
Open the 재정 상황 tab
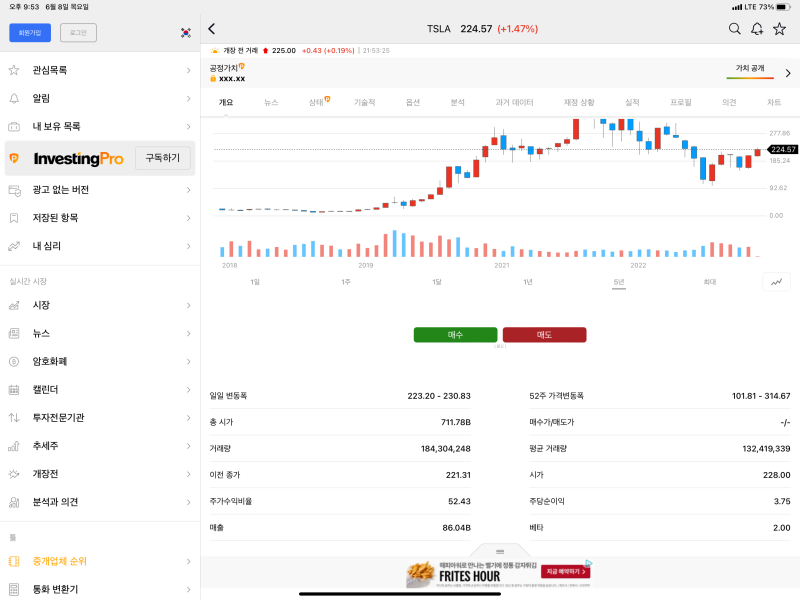click(579, 102)
